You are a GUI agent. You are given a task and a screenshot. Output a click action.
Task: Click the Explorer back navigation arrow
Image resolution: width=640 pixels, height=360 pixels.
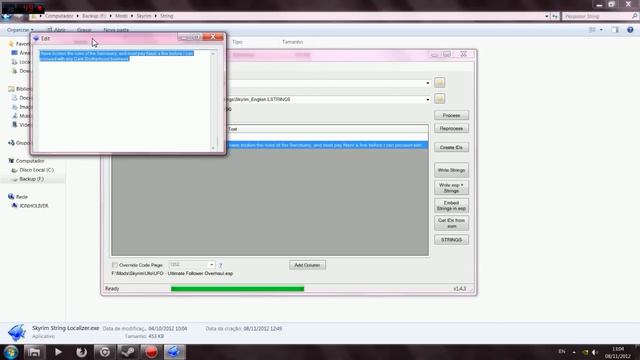(x=6, y=16)
